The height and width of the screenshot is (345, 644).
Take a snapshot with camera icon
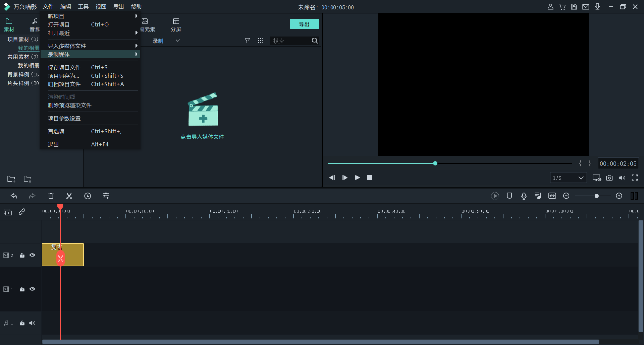pos(609,178)
